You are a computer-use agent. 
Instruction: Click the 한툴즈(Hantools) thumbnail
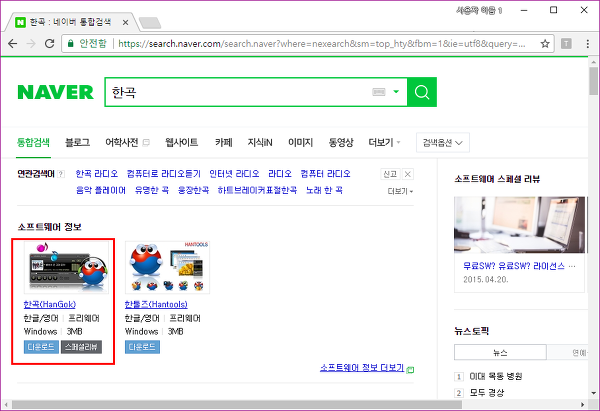(168, 267)
